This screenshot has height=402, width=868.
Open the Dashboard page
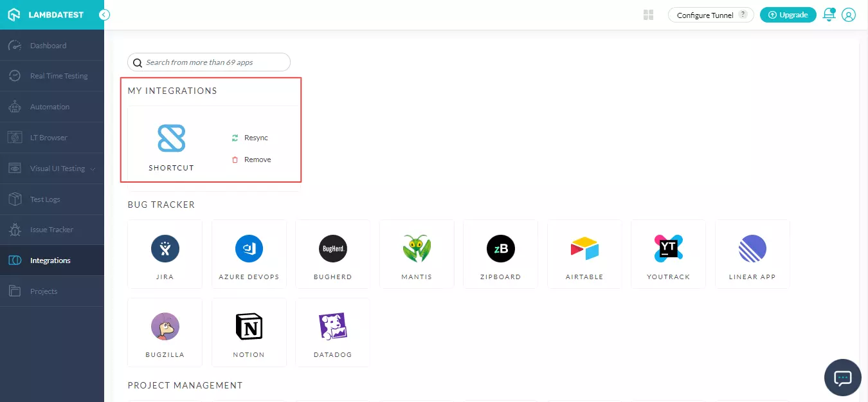48,45
